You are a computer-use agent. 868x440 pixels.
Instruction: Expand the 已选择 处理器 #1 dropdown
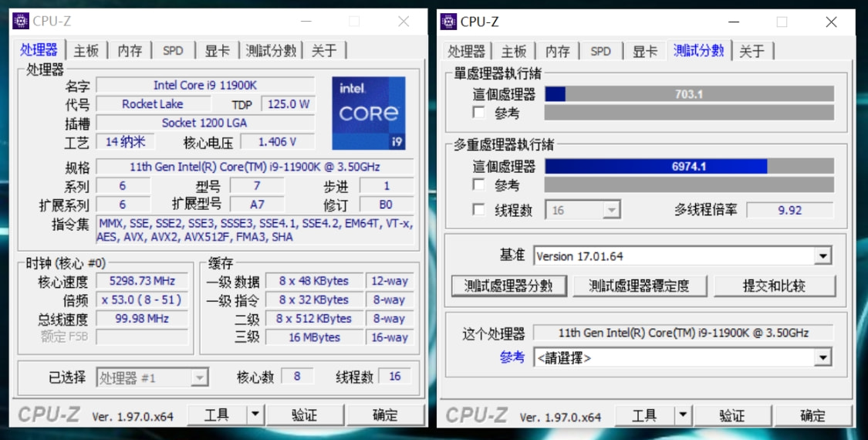(x=199, y=378)
